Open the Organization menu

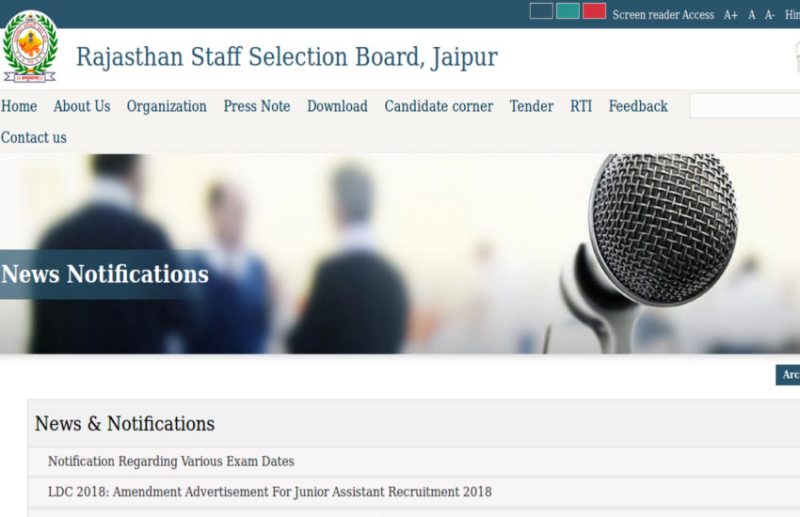pyautogui.click(x=166, y=106)
